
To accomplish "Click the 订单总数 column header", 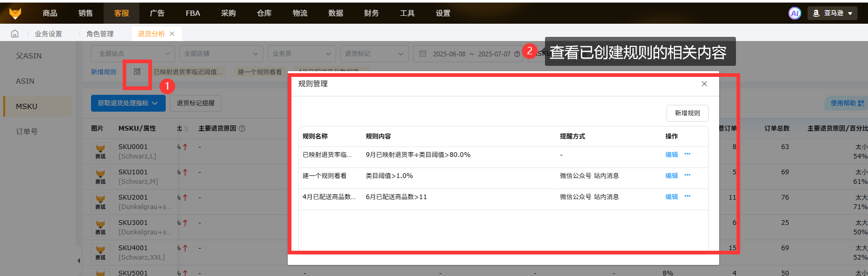I will pos(777,129).
